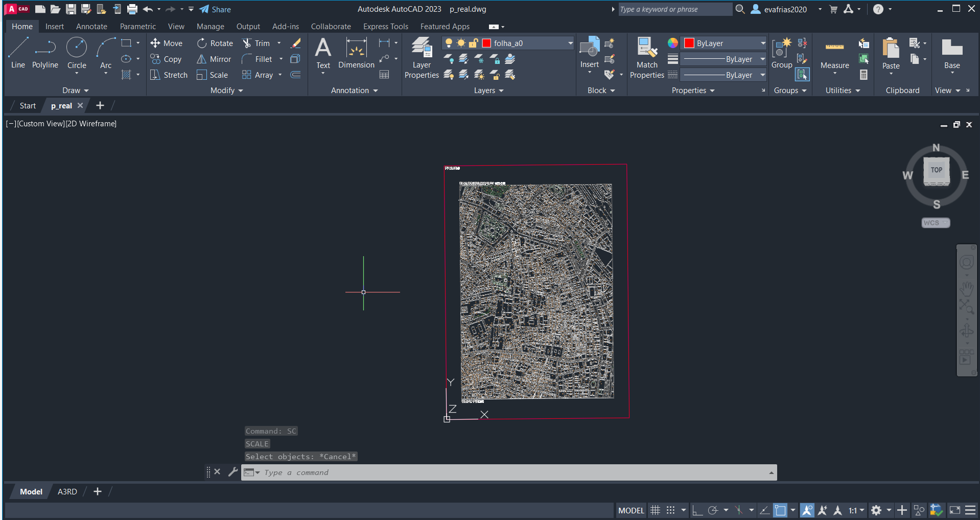Switch to the Annotate ribbon tab

[x=91, y=27]
